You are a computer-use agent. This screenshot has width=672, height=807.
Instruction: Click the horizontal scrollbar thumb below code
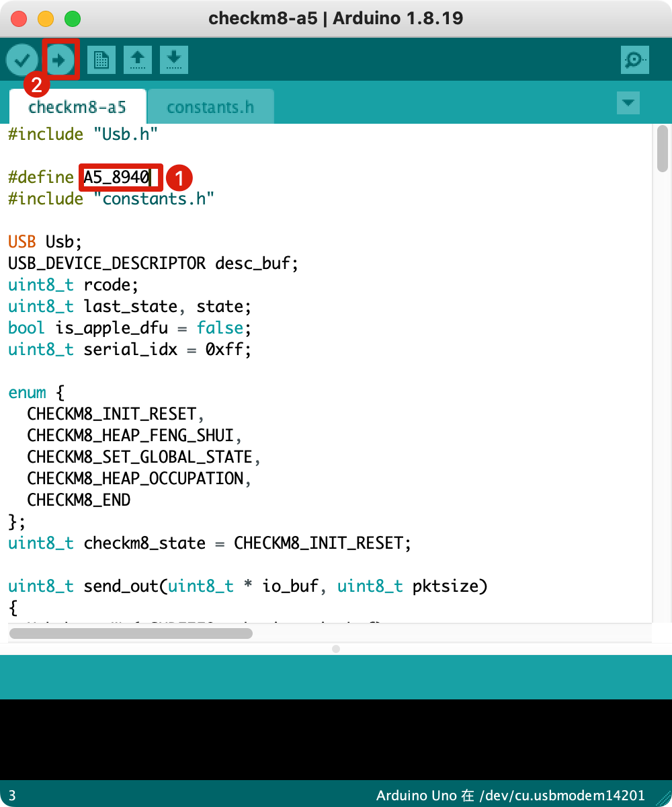click(x=131, y=633)
